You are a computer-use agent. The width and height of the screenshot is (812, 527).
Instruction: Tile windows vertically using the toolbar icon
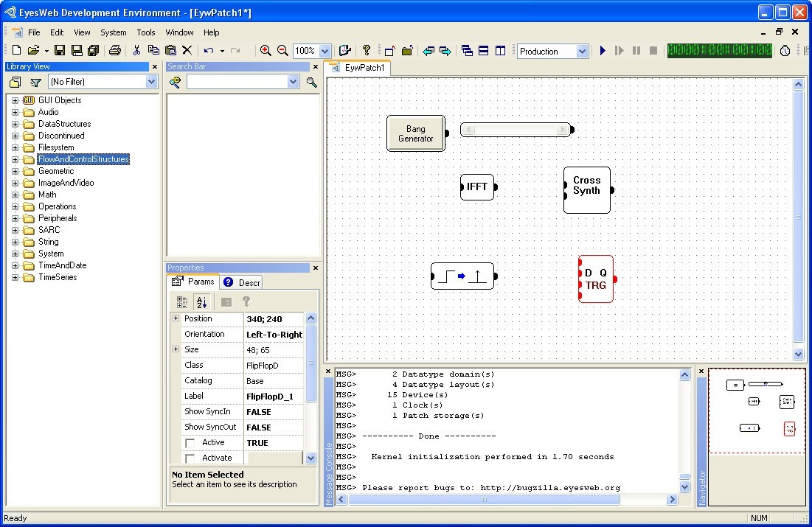[500, 50]
